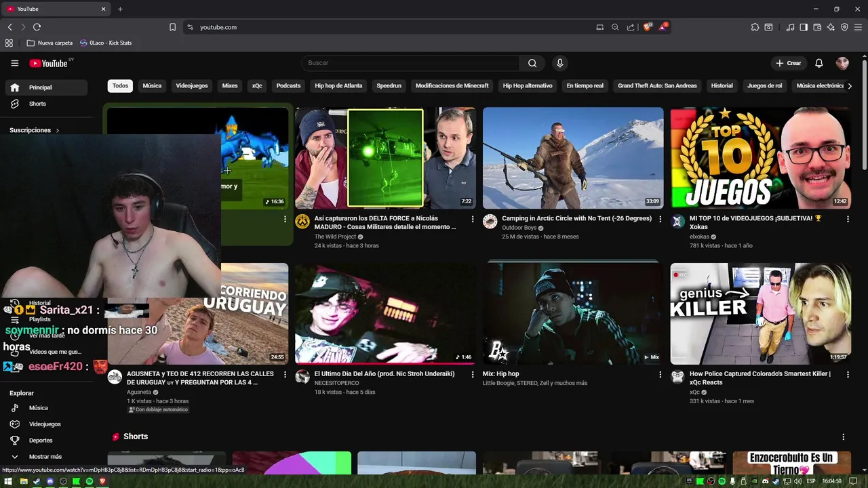Viewport: 868px width, 488px height.
Task: Open the account avatar menu
Action: point(842,63)
